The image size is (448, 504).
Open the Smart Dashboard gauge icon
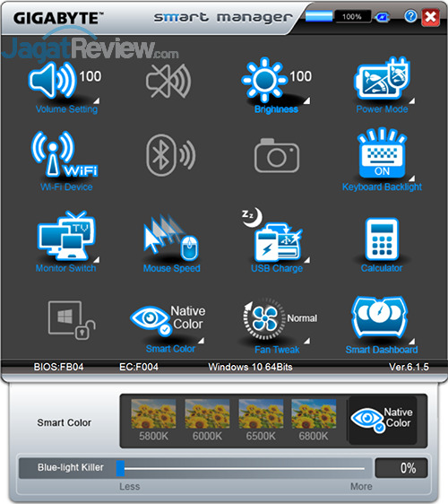[380, 319]
